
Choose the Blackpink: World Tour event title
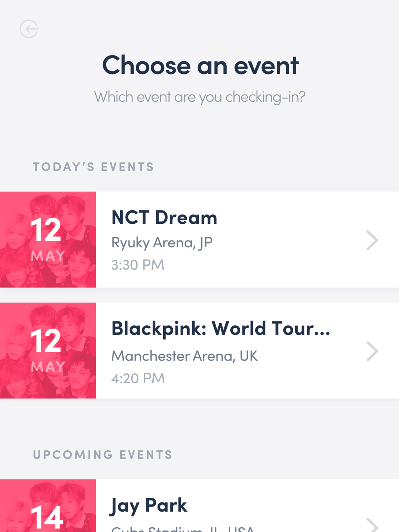tap(221, 329)
